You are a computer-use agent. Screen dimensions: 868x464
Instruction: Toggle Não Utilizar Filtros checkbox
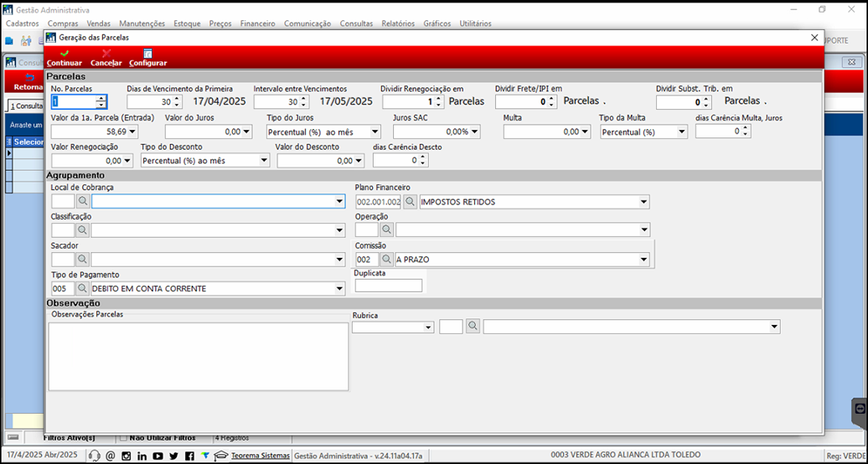pyautogui.click(x=123, y=437)
